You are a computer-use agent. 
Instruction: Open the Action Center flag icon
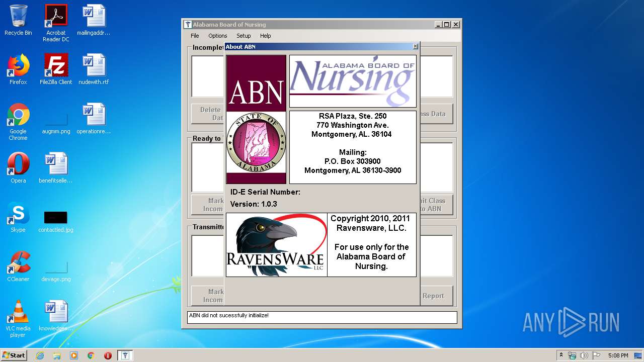[x=596, y=355]
